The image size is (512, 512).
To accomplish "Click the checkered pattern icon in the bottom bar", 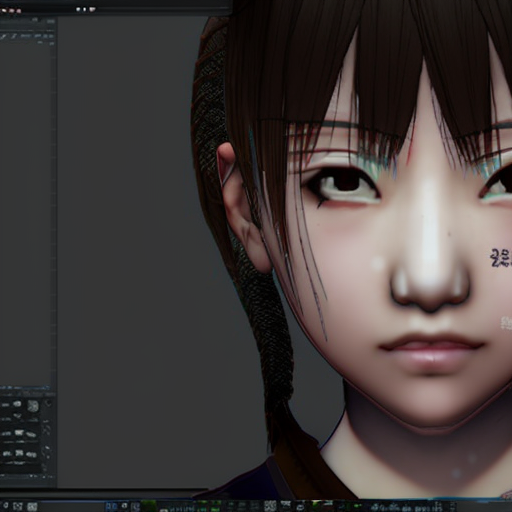I will click(x=270, y=506).
